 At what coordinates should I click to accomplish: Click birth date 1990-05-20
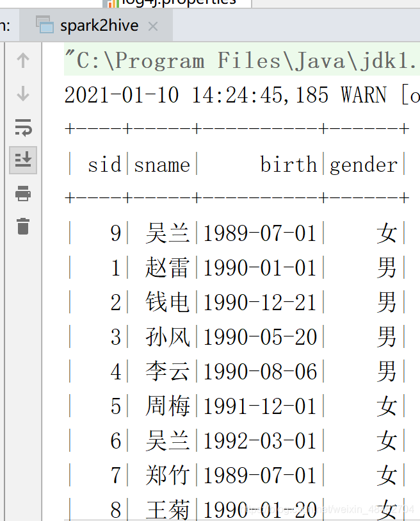[260, 337]
